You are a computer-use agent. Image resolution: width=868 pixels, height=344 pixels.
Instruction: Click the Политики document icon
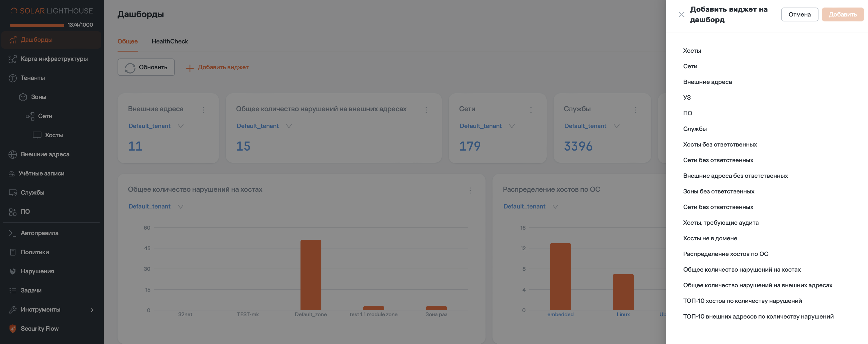pyautogui.click(x=13, y=252)
